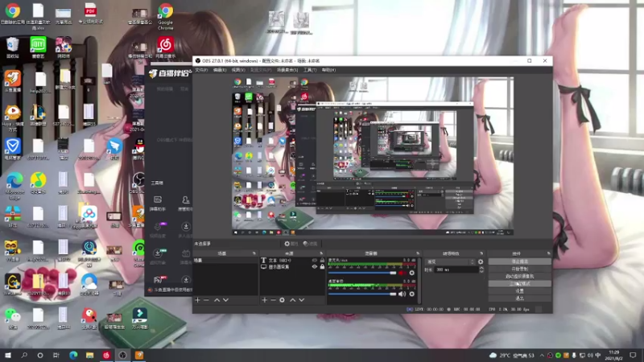Image resolution: width=644 pixels, height=362 pixels.
Task: Open source properties gear in Sources panel toolbar
Action: 283,300
